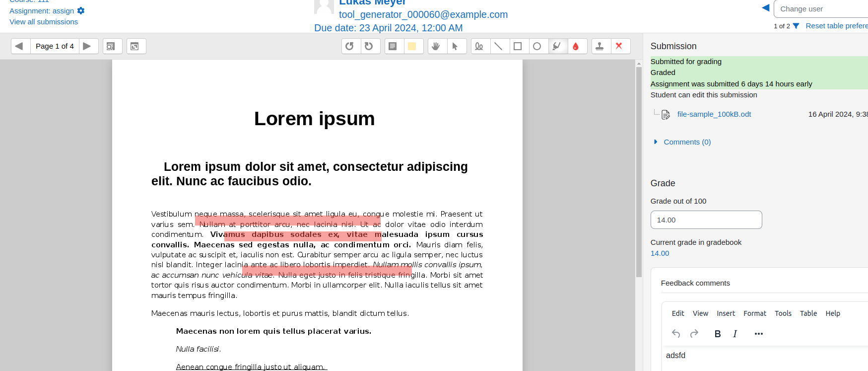This screenshot has width=868, height=371.
Task: Click the document vertical scrollbar thumb
Action: [x=639, y=172]
